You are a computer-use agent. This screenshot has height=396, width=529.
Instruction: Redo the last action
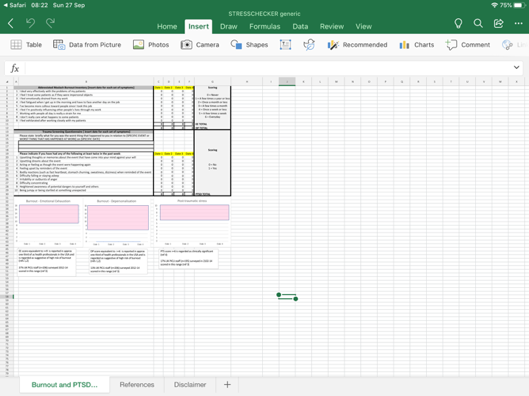pos(50,23)
